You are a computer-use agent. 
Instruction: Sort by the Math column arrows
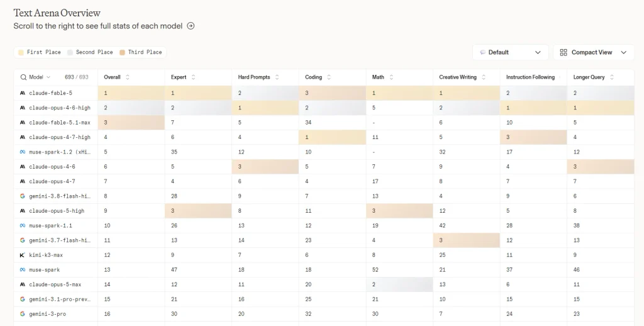391,77
